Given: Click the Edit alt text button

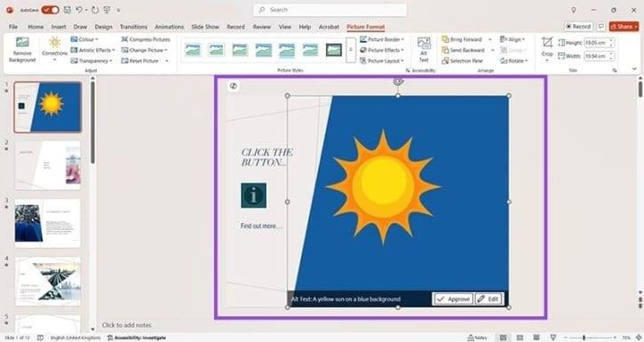Looking at the screenshot, I should [x=489, y=298].
